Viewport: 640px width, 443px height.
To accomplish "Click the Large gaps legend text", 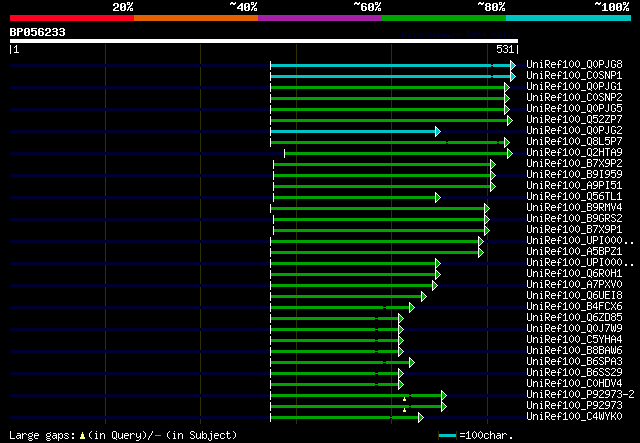I will click(x=122, y=435).
